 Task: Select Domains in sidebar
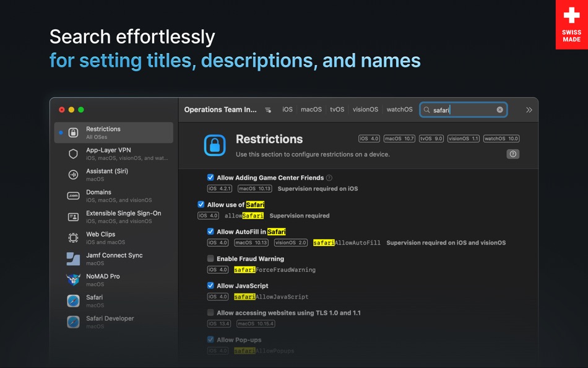coord(114,196)
